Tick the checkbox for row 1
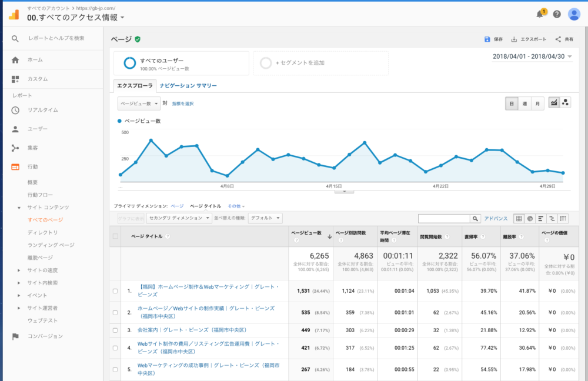The image size is (588, 381). click(x=115, y=291)
